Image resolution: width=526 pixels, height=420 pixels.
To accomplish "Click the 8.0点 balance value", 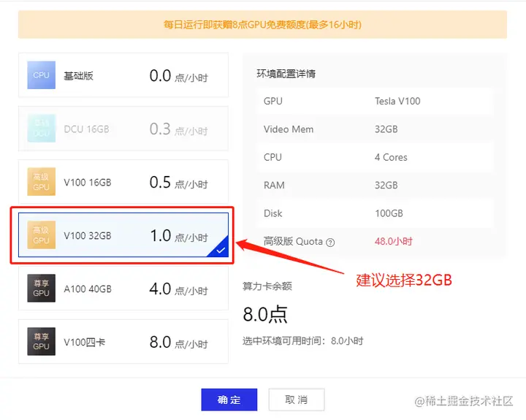I will click(265, 315).
